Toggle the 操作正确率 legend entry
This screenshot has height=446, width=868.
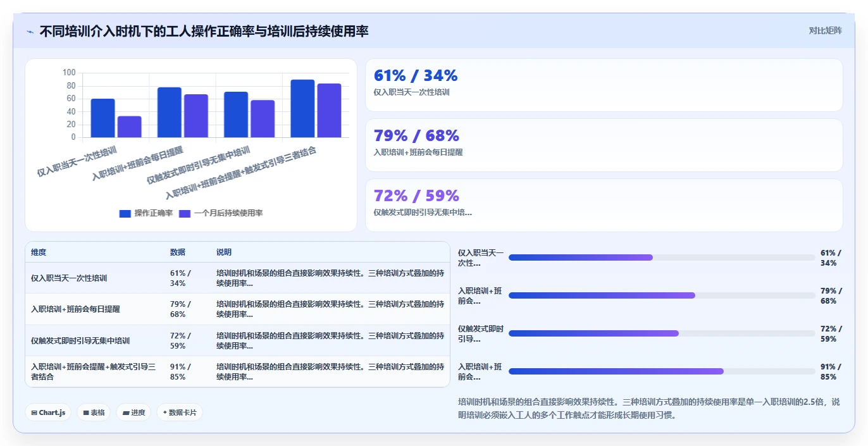(146, 213)
